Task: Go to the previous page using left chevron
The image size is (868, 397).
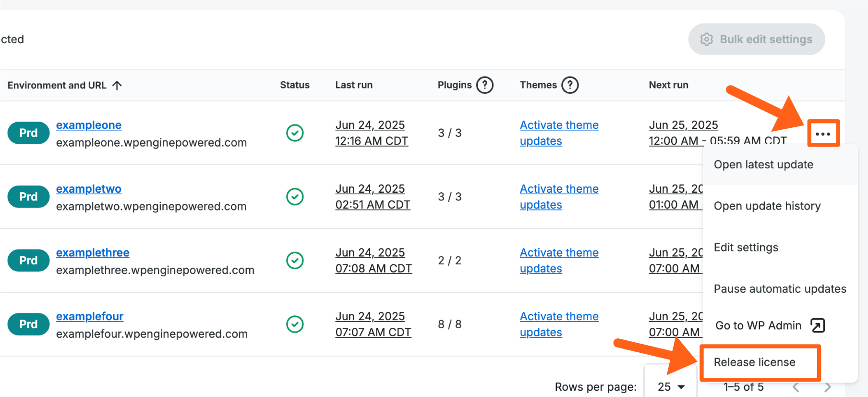Action: point(796,387)
